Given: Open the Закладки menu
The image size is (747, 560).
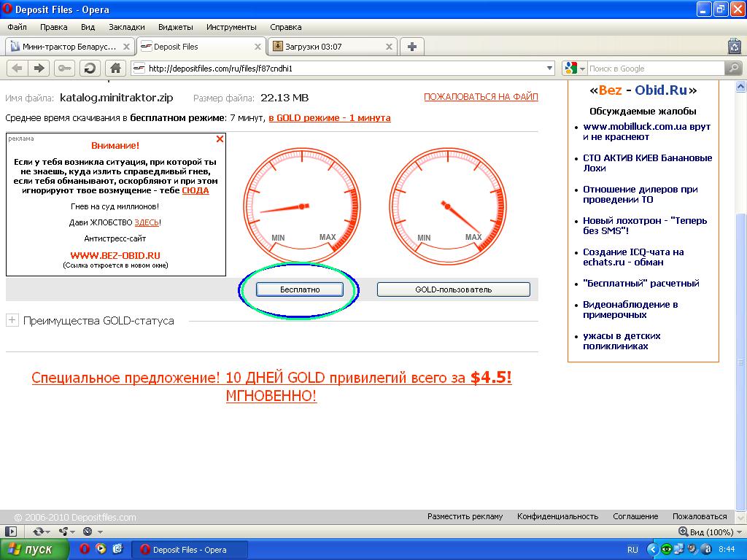Looking at the screenshot, I should point(127,27).
